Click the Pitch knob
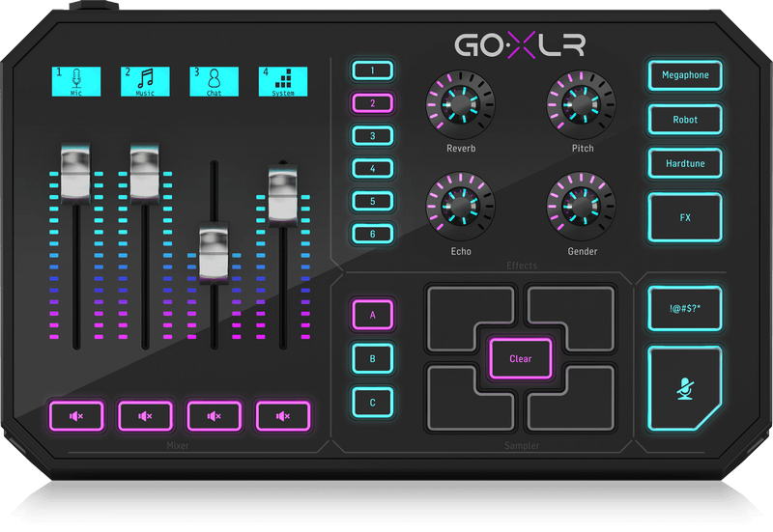Image resolution: width=773 pixels, height=532 pixels. tap(582, 104)
